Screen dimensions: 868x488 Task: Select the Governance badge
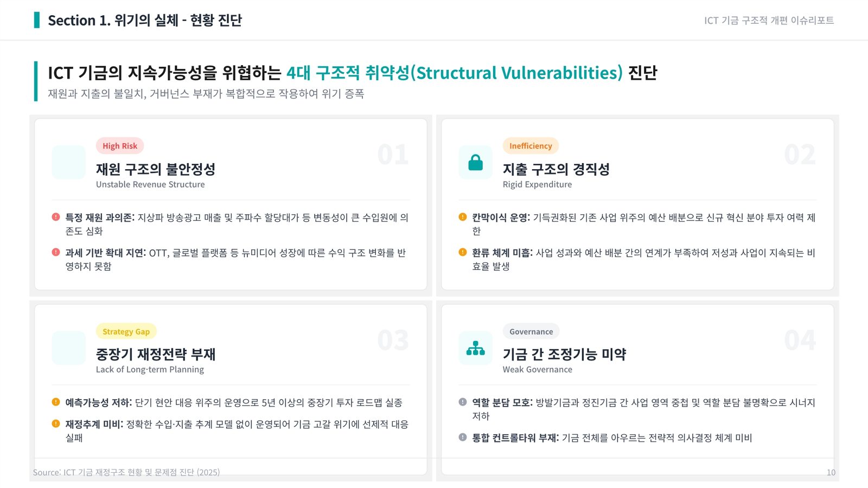[531, 331]
